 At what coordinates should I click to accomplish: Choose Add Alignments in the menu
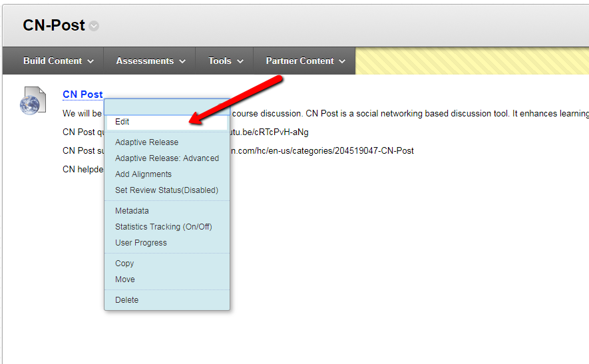click(143, 174)
